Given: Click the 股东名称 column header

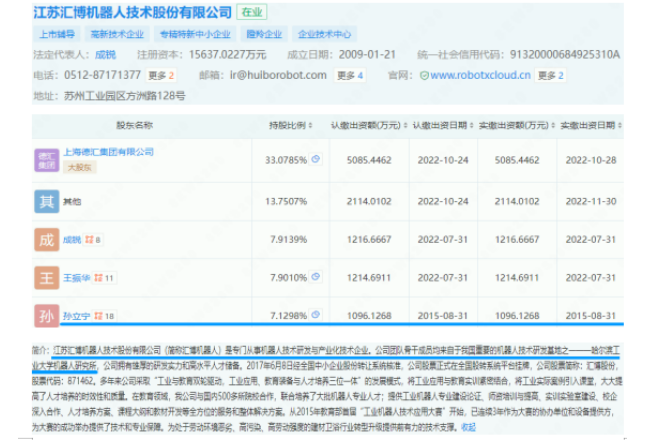Looking at the screenshot, I should tap(134, 125).
